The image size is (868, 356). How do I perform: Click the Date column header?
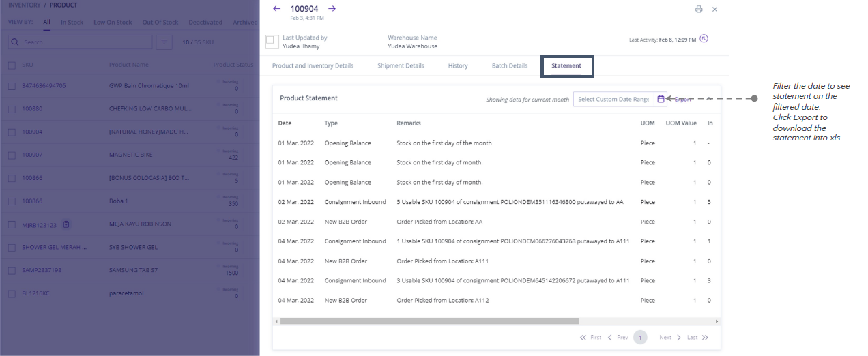(x=285, y=123)
